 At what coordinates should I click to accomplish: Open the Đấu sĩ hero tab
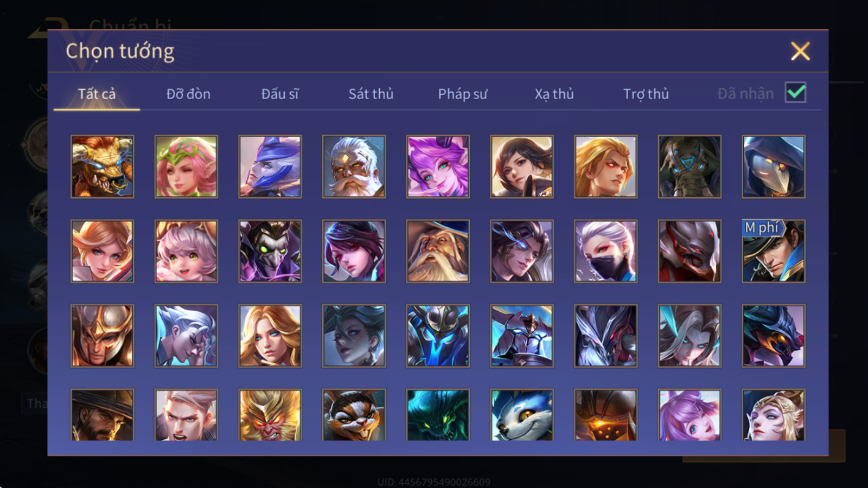pos(280,94)
